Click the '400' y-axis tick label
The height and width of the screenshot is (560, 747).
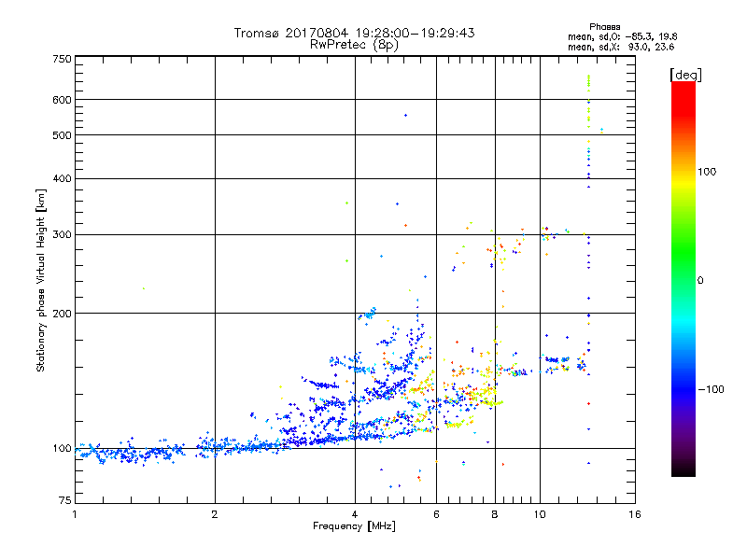coord(63,178)
